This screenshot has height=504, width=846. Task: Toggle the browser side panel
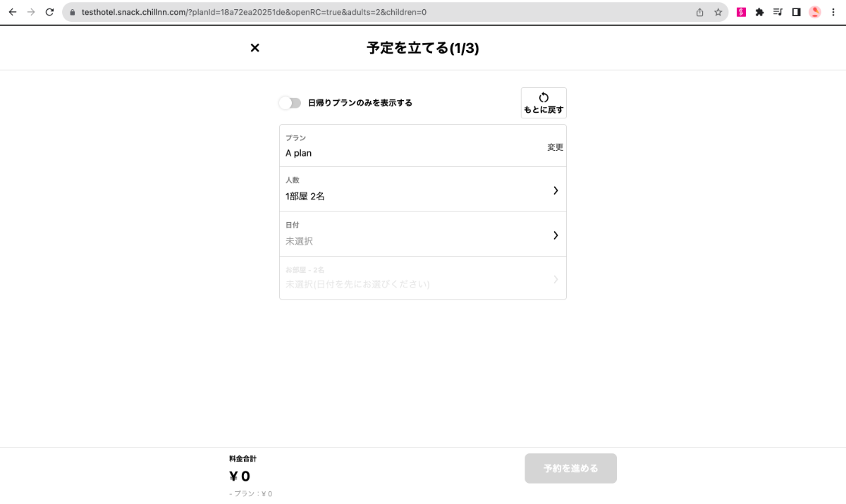point(796,12)
